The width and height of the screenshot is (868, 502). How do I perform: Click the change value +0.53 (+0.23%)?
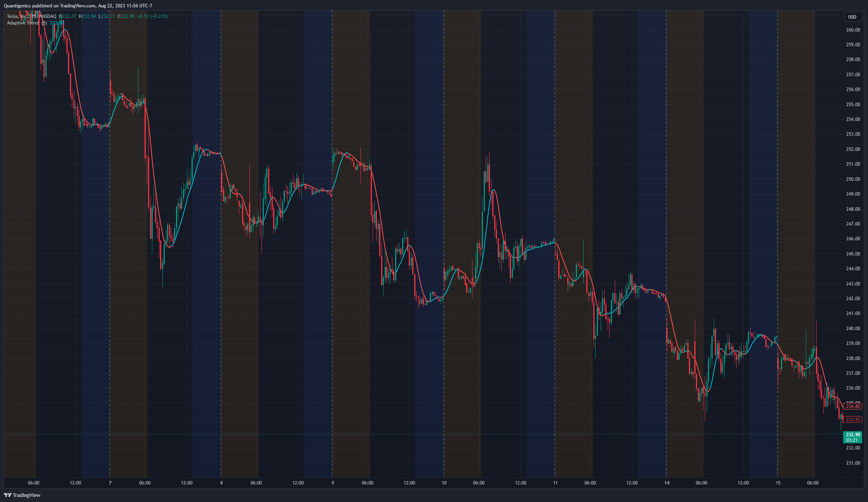click(x=152, y=16)
